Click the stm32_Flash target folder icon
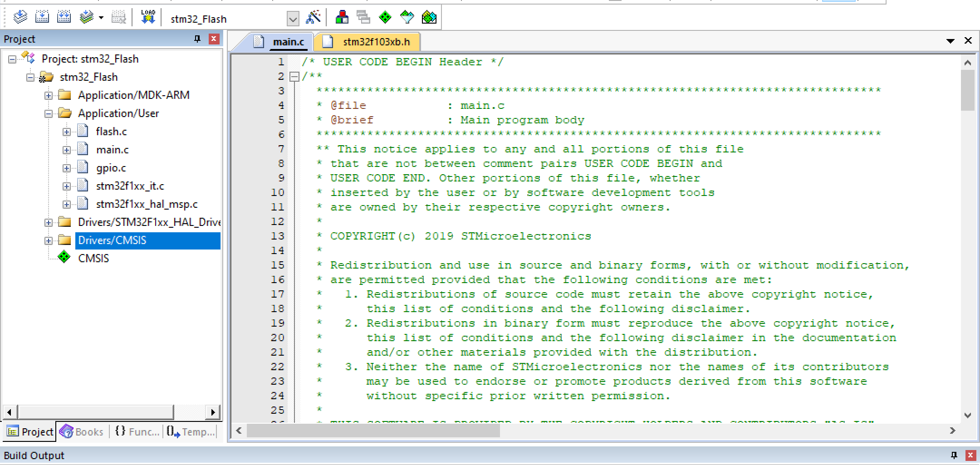Image resolution: width=980 pixels, height=465 pixels. pyautogui.click(x=46, y=77)
